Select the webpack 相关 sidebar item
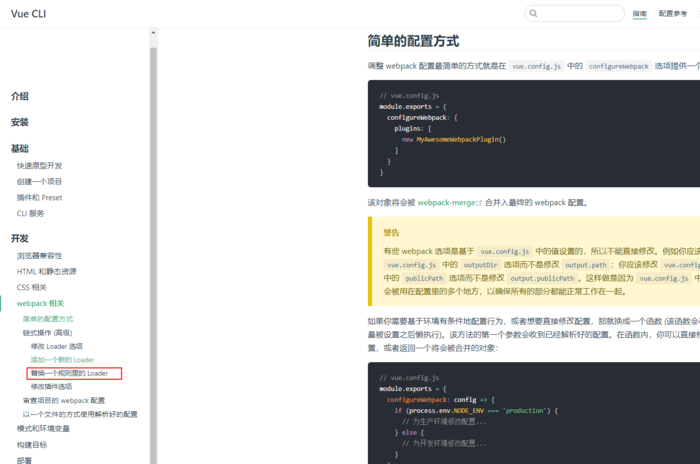The height and width of the screenshot is (464, 700). (40, 303)
